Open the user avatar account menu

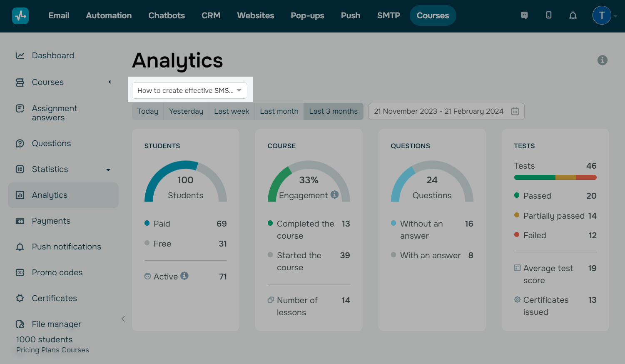[x=602, y=15]
